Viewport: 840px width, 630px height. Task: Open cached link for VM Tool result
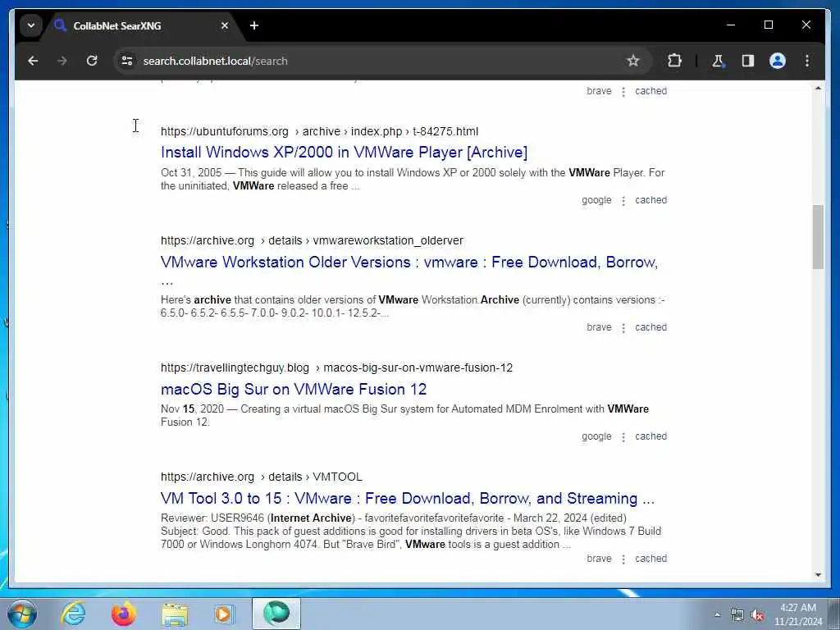pos(651,558)
